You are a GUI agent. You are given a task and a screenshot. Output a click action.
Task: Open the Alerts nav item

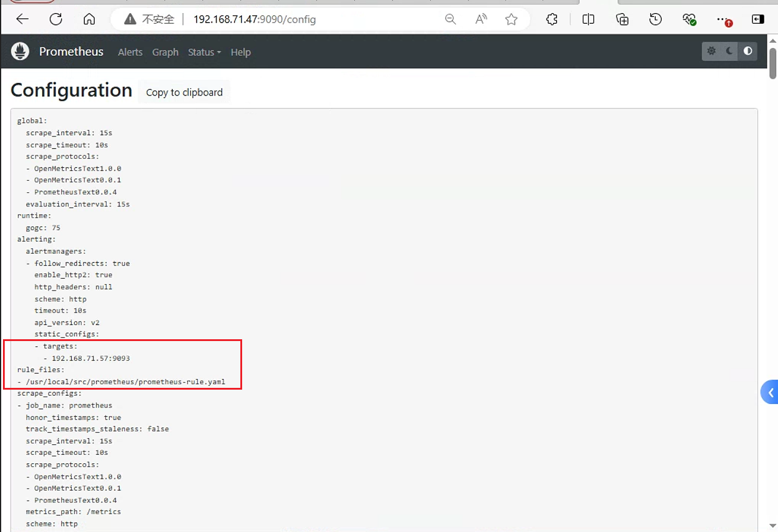point(130,52)
